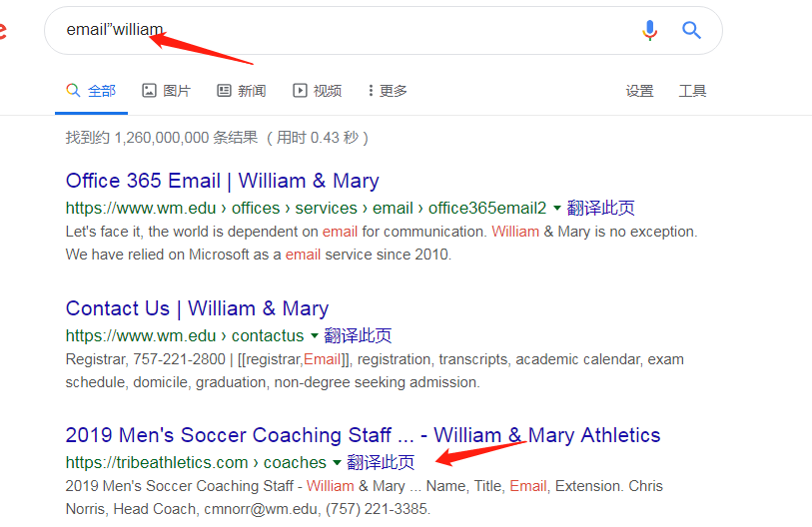Click the image icon in 图片 tab
The height and width of the screenshot is (527, 812).
point(149,91)
